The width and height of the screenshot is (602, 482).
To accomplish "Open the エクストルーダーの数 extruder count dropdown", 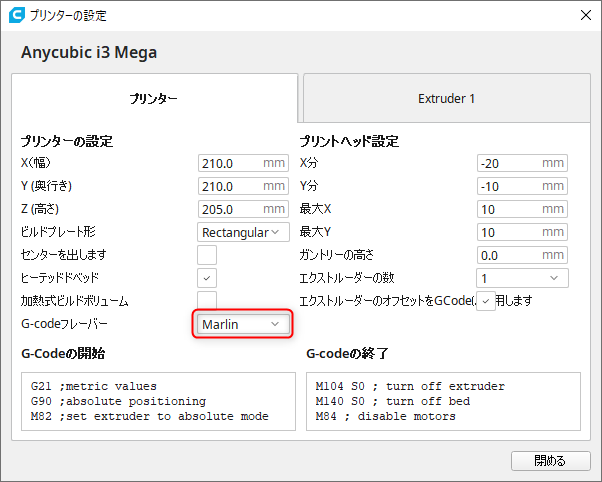I will [x=522, y=278].
